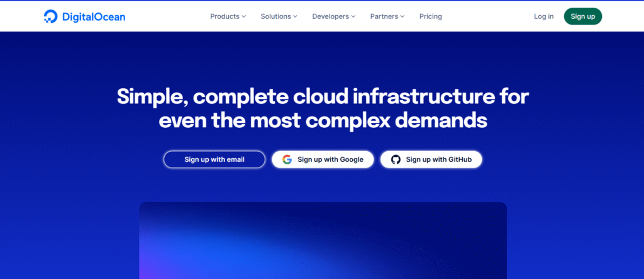Go to the Pricing page
This screenshot has width=644, height=279.
tap(431, 16)
